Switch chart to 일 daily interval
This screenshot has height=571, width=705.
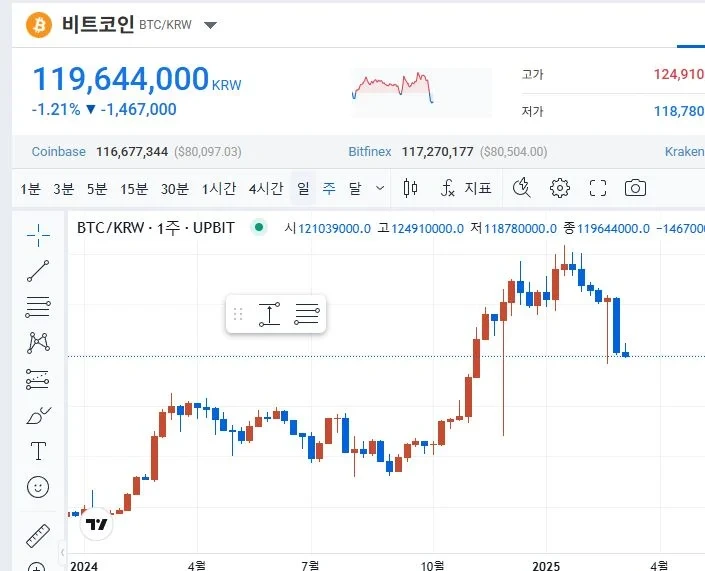coord(303,188)
